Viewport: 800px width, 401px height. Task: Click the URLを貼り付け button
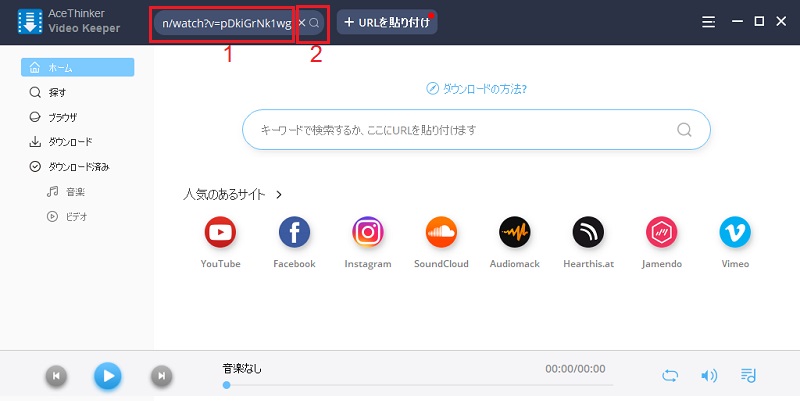tap(387, 22)
